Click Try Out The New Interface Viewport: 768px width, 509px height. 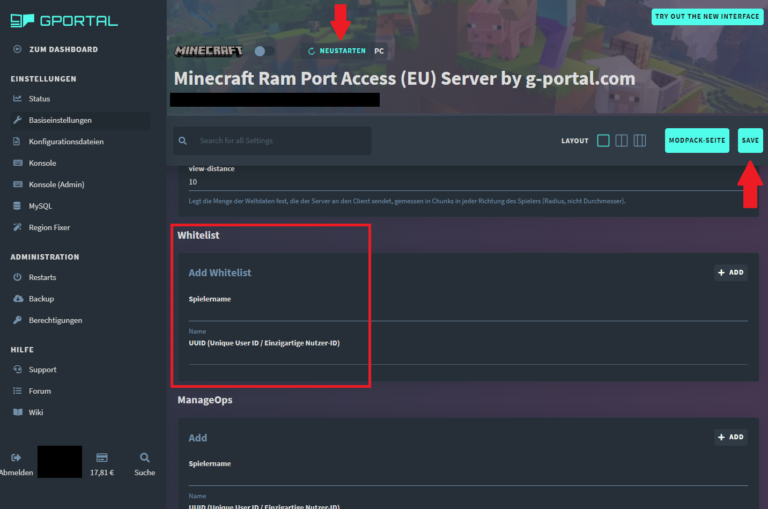click(707, 17)
